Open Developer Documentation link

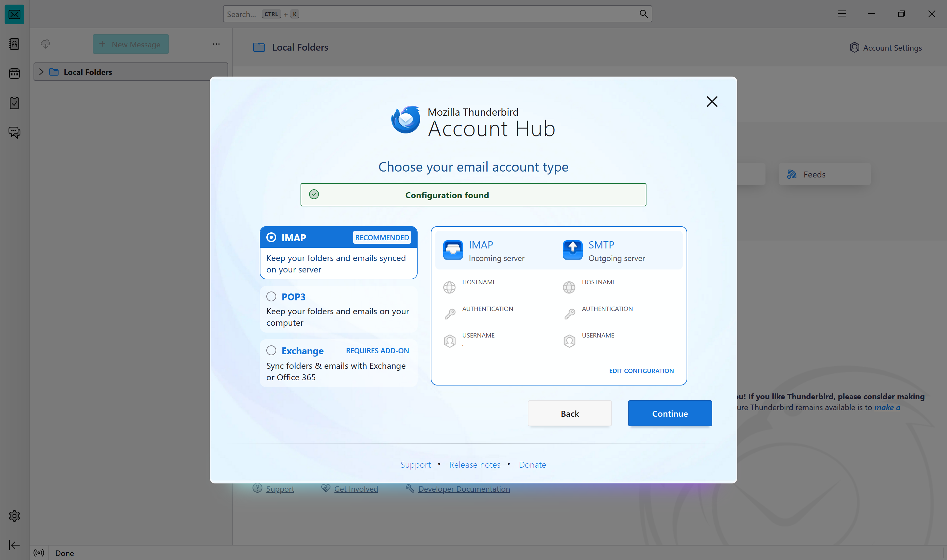coord(464,489)
